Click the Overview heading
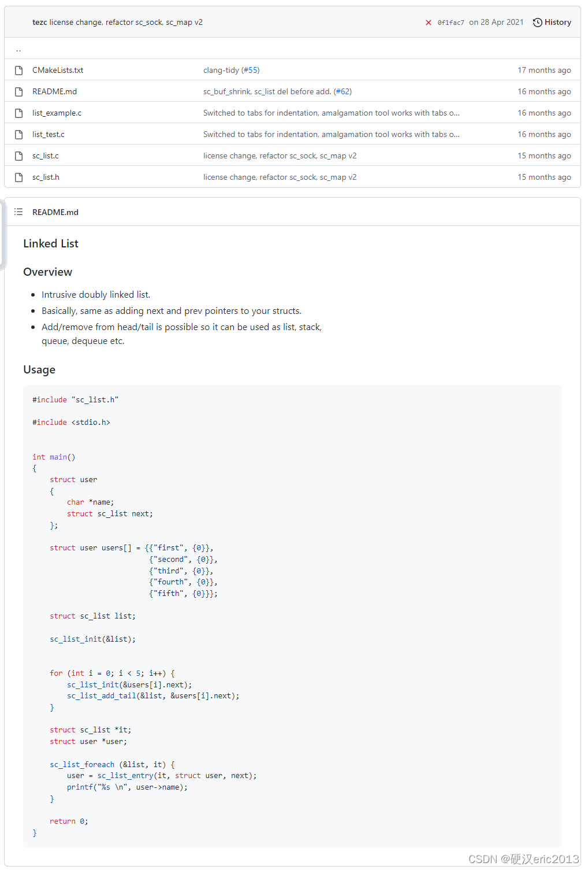 pyautogui.click(x=48, y=272)
